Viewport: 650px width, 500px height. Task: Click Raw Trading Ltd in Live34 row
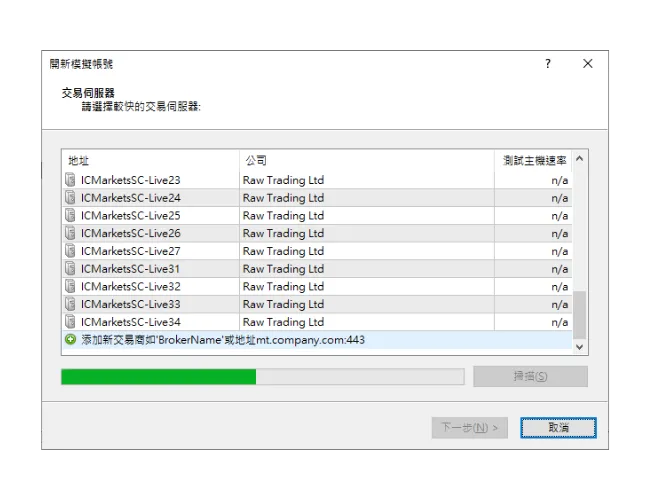tap(283, 322)
